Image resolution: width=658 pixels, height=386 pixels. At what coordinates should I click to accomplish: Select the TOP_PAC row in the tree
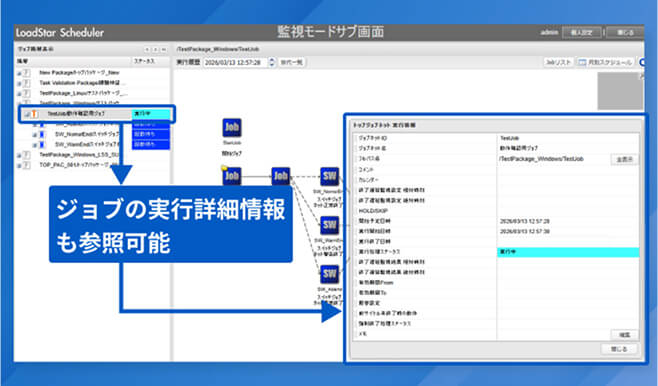pos(92,165)
